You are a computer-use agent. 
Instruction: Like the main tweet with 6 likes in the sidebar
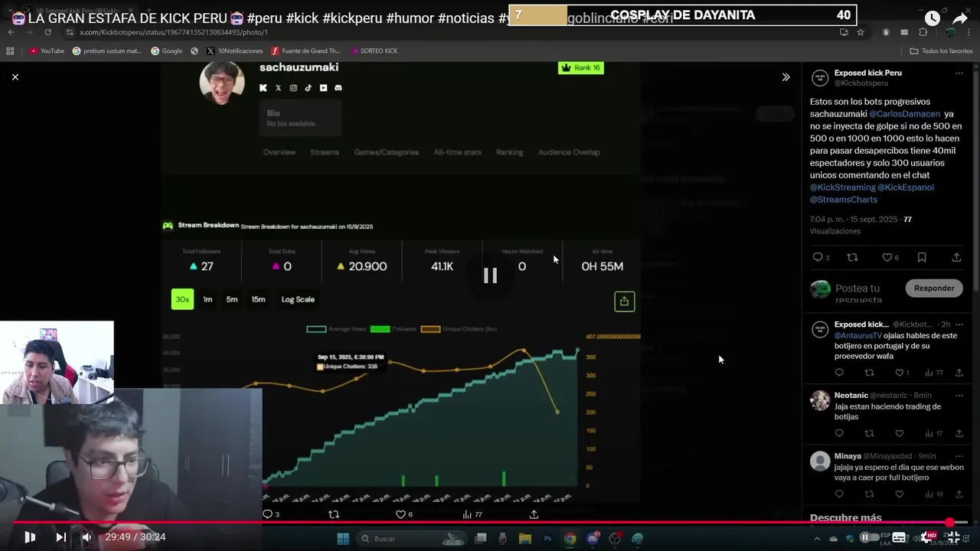tap(888, 258)
